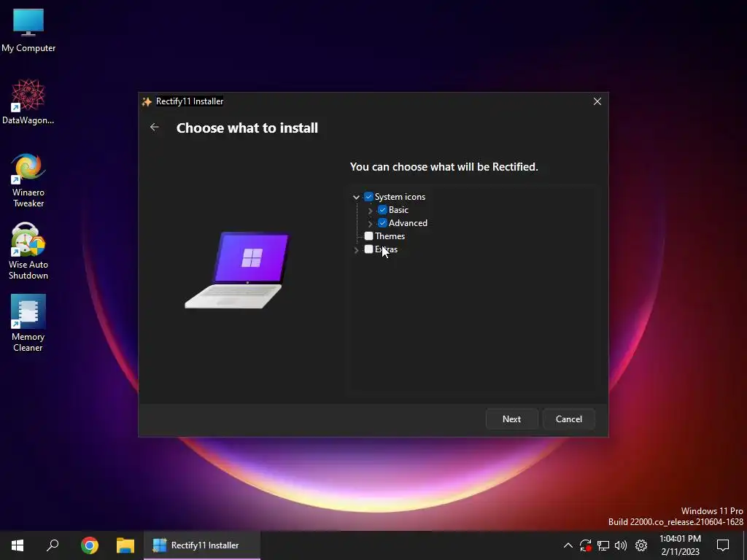Viewport: 747px width, 560px height.
Task: Click the "Choose what to install" heading
Action: (247, 128)
